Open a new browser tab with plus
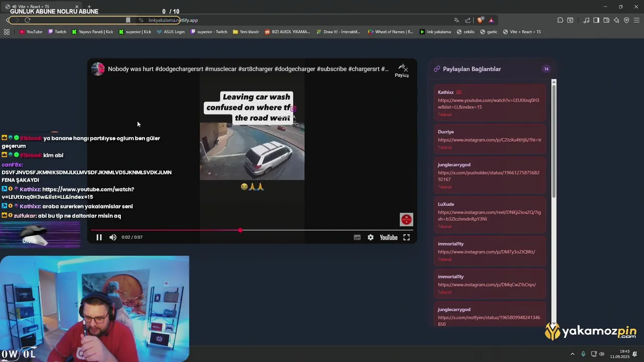This screenshot has width=644, height=362. coord(89,7)
